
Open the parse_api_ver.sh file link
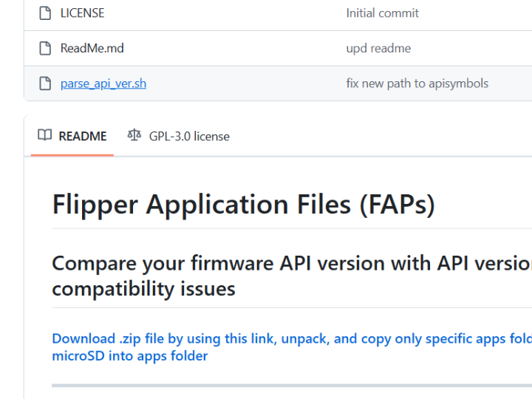tap(103, 83)
